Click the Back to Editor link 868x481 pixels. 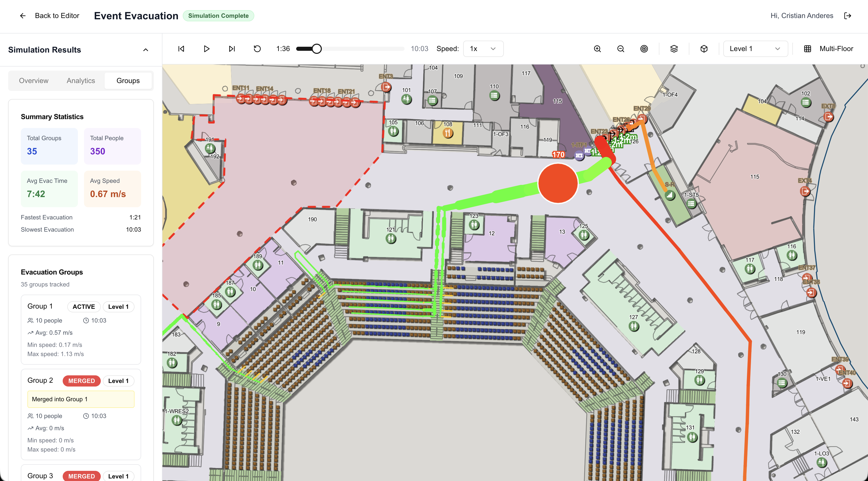point(57,15)
